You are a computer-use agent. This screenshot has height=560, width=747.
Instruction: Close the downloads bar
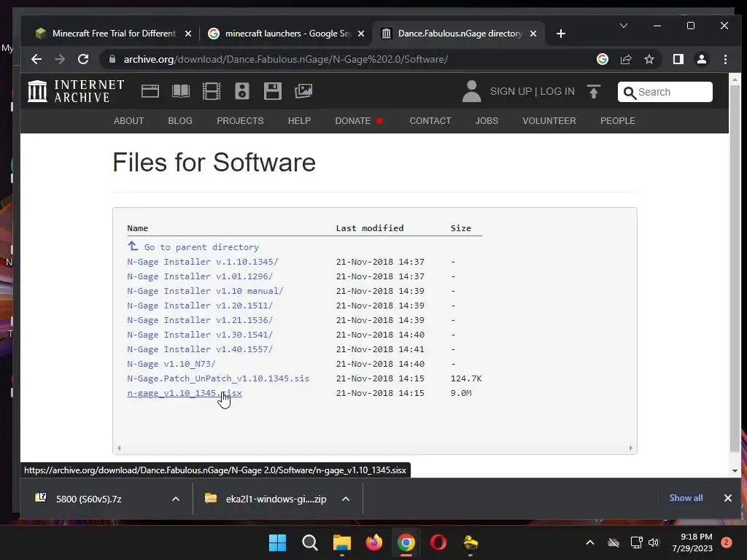pyautogui.click(x=727, y=497)
